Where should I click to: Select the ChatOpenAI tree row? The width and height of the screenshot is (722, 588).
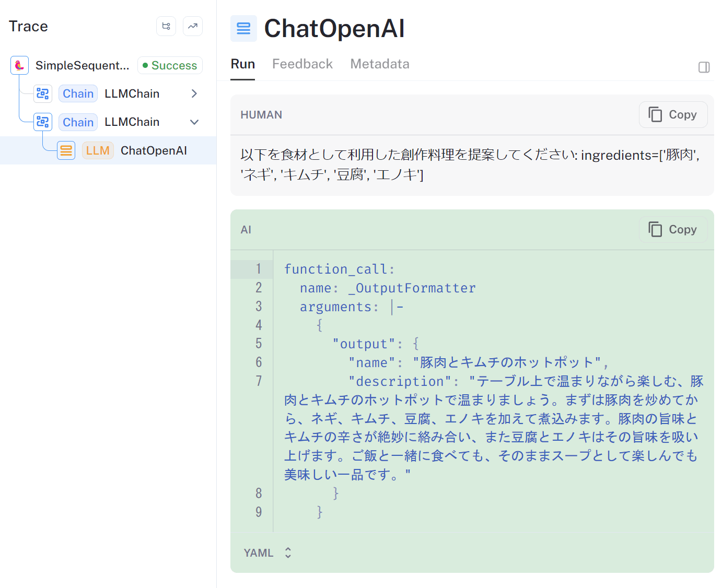[108, 150]
